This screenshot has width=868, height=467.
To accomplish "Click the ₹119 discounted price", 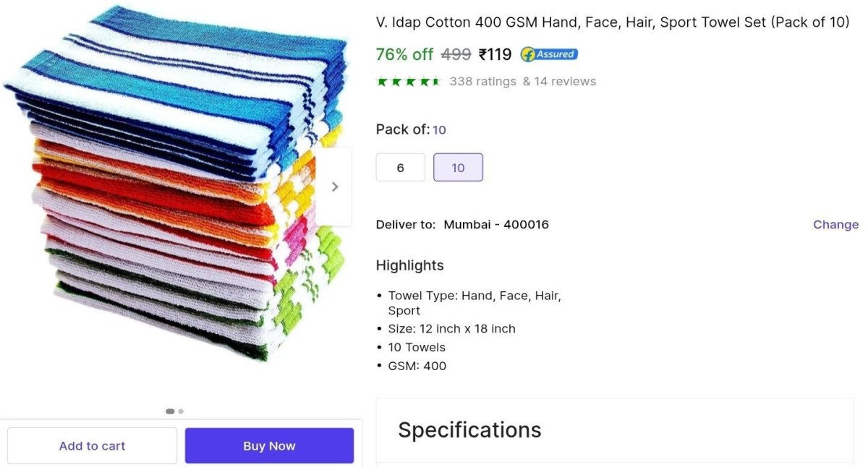I will [x=495, y=54].
